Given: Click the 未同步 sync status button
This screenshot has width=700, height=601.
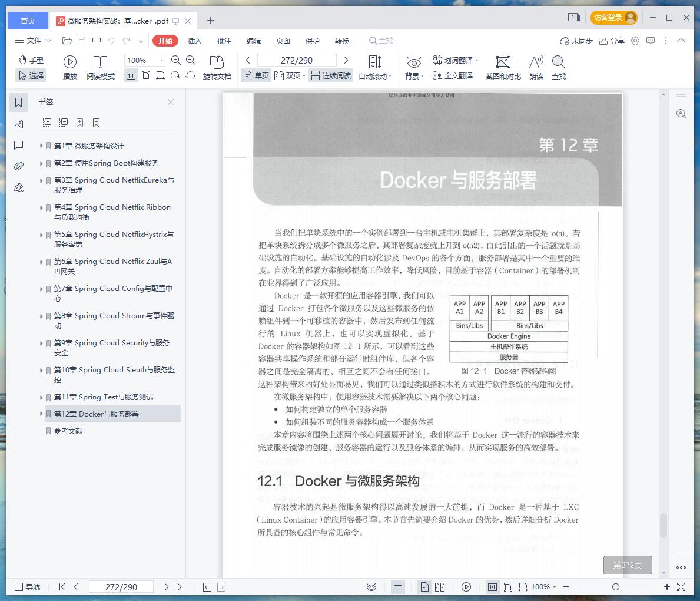Looking at the screenshot, I should 576,41.
